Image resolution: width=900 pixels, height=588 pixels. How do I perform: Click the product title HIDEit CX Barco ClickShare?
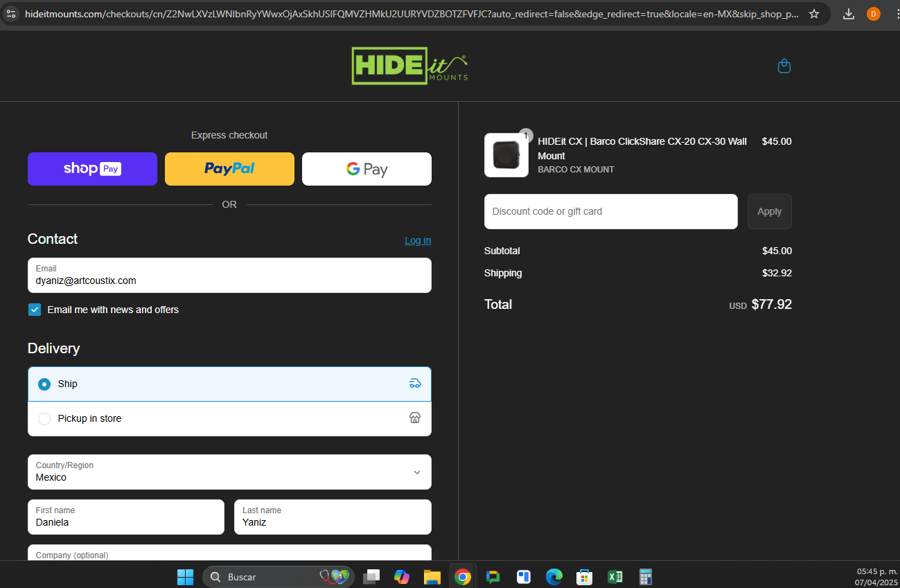coord(642,148)
